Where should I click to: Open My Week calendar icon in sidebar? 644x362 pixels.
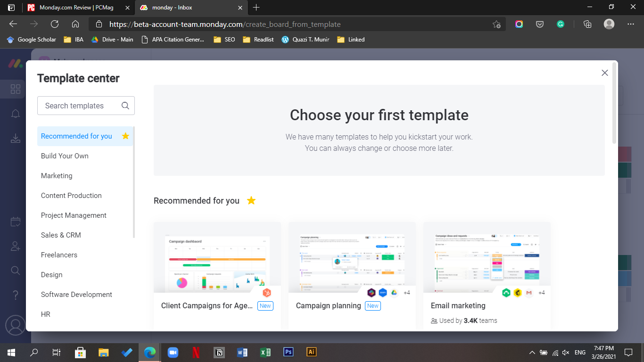15,221
